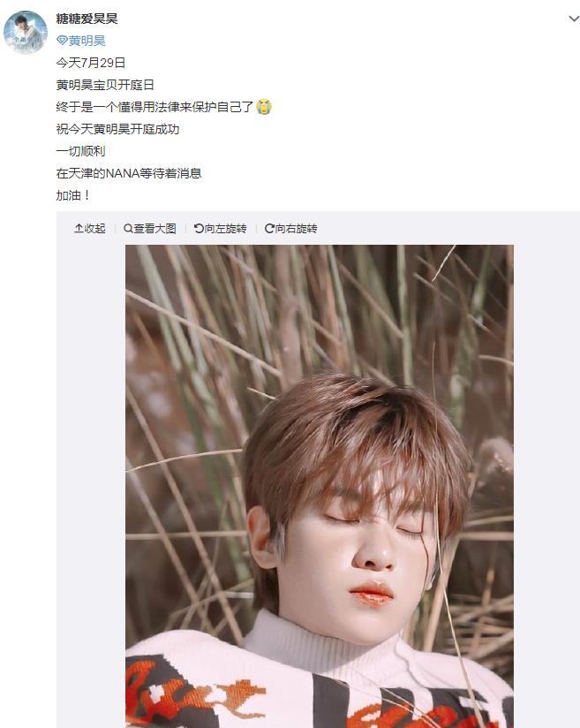
Task: Click the magnifier icon for 查看大图
Action: pos(128,229)
